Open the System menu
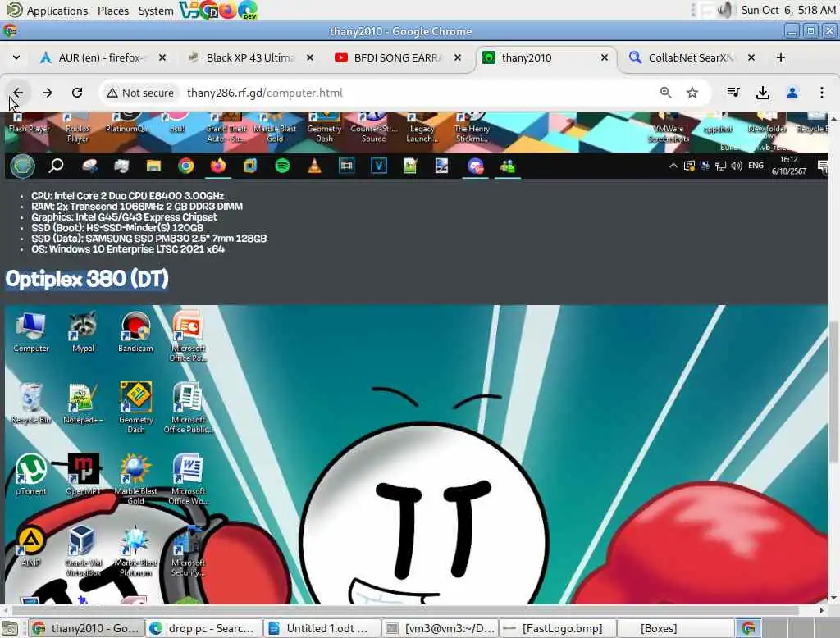This screenshot has width=840, height=638. (x=155, y=10)
